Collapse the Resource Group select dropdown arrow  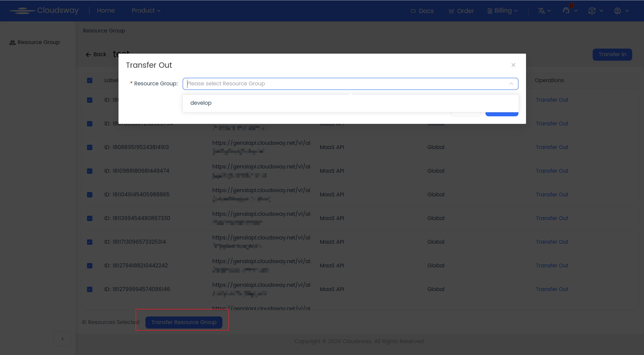tap(511, 84)
